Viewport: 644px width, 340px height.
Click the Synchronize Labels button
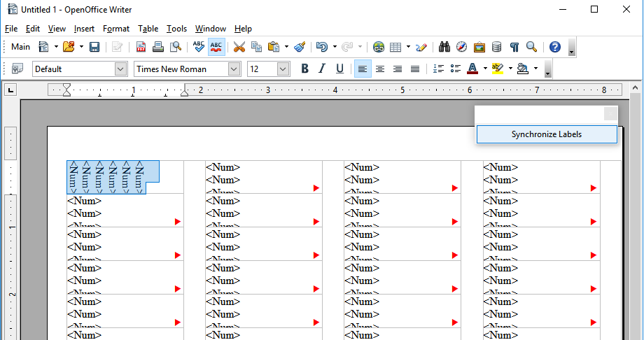547,134
